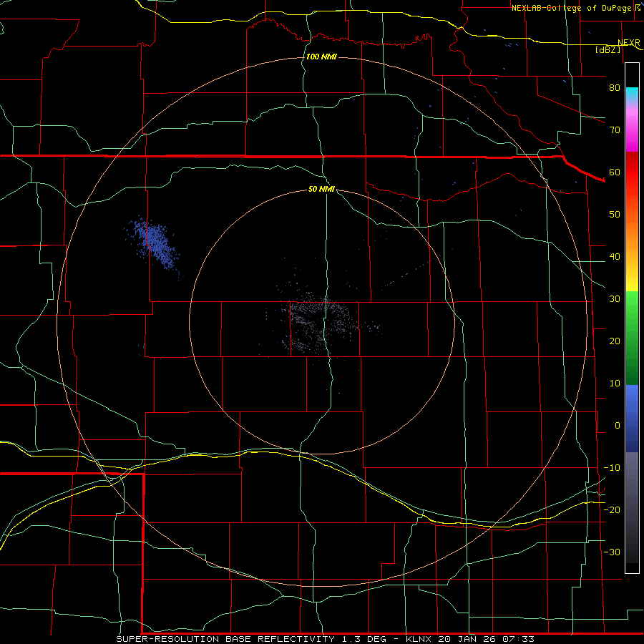The height and width of the screenshot is (644, 644).
Task: Click the NEXR label near the legend
Action: 628,43
